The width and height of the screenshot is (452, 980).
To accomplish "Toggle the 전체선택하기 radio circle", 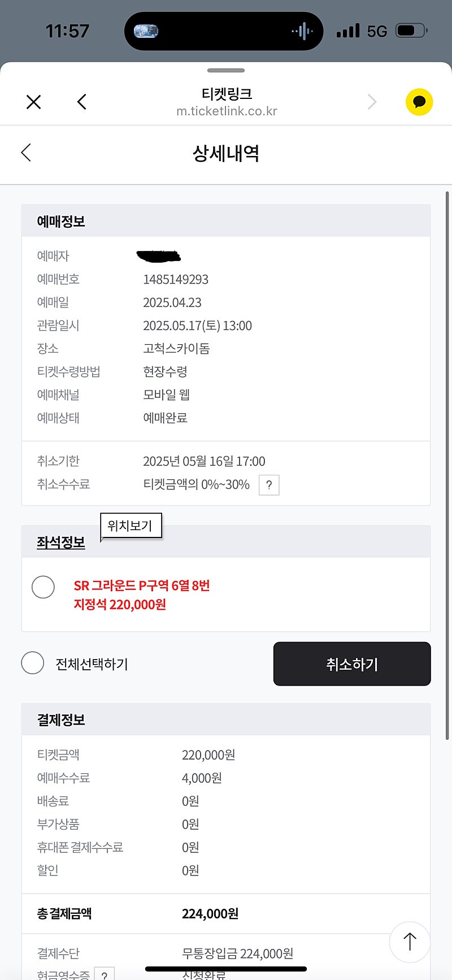I will [33, 663].
